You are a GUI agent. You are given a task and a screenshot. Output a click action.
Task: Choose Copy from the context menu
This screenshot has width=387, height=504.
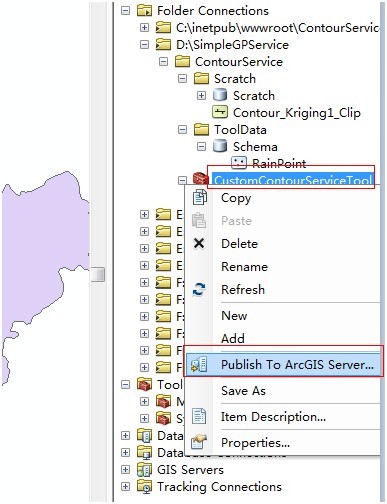coord(236,198)
